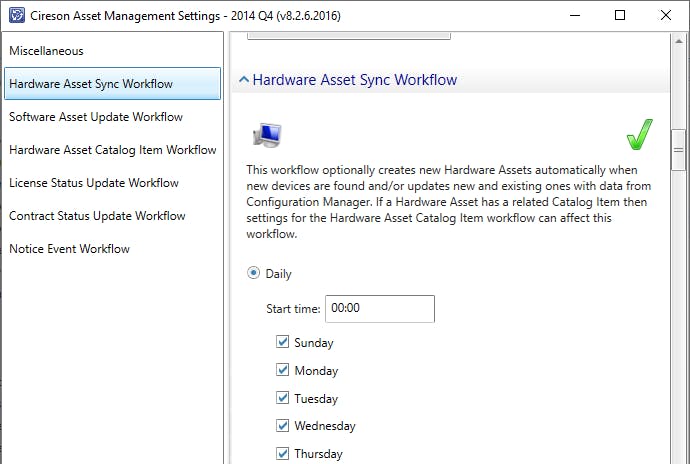
Task: Go to Hardware Asset Catalog Item Workflow
Action: pos(112,150)
